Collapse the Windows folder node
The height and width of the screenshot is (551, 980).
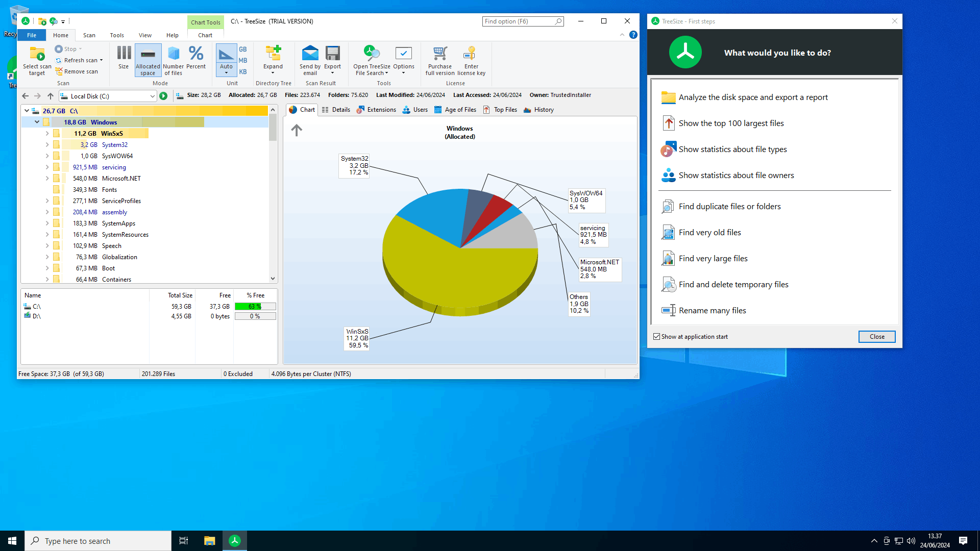pyautogui.click(x=37, y=122)
